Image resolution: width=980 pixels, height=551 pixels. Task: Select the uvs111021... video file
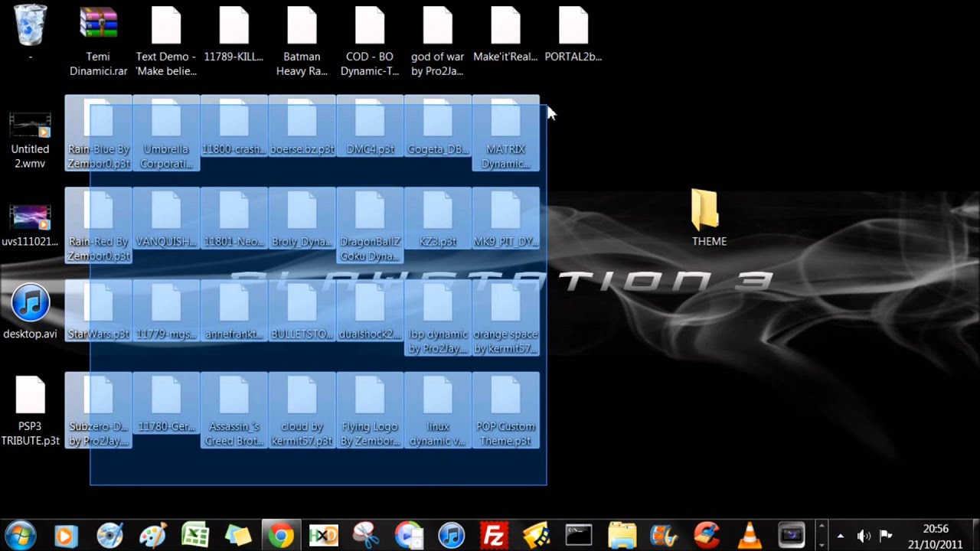click(x=30, y=226)
